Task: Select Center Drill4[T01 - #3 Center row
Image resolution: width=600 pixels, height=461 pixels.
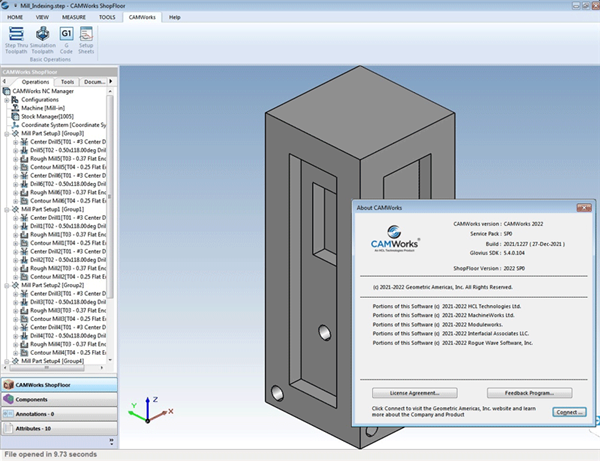Action: [68, 327]
